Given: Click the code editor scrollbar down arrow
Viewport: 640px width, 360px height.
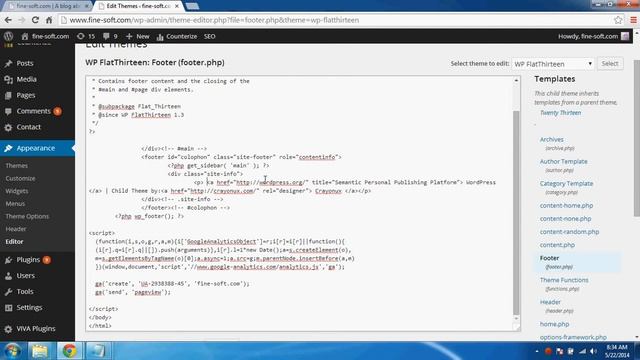Looking at the screenshot, I should tap(516, 318).
